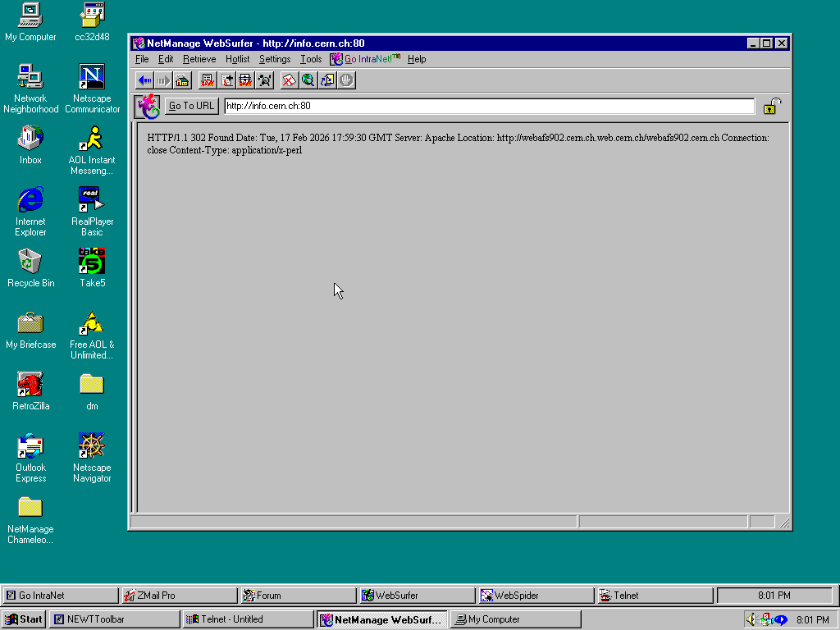Click the add-page-to-hotlist toolbar icon
The width and height of the screenshot is (840, 630).
(226, 80)
